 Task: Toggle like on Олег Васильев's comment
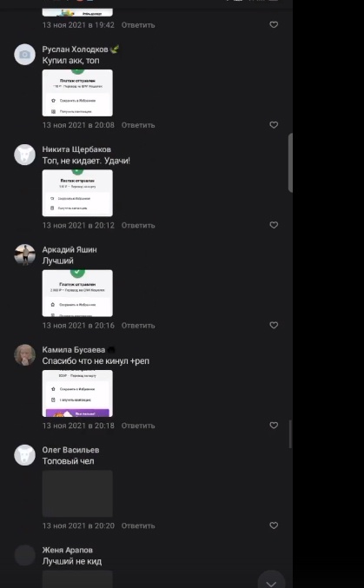pyautogui.click(x=274, y=525)
